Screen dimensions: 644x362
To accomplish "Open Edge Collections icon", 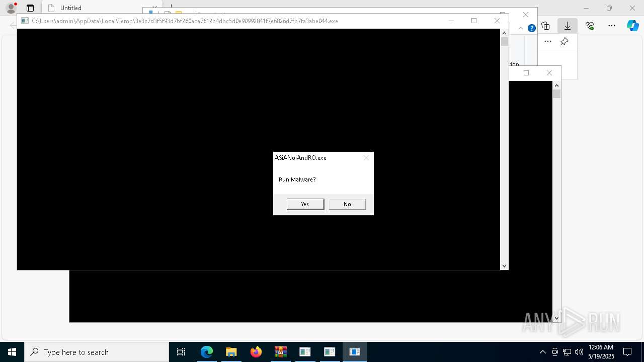I will tap(545, 26).
